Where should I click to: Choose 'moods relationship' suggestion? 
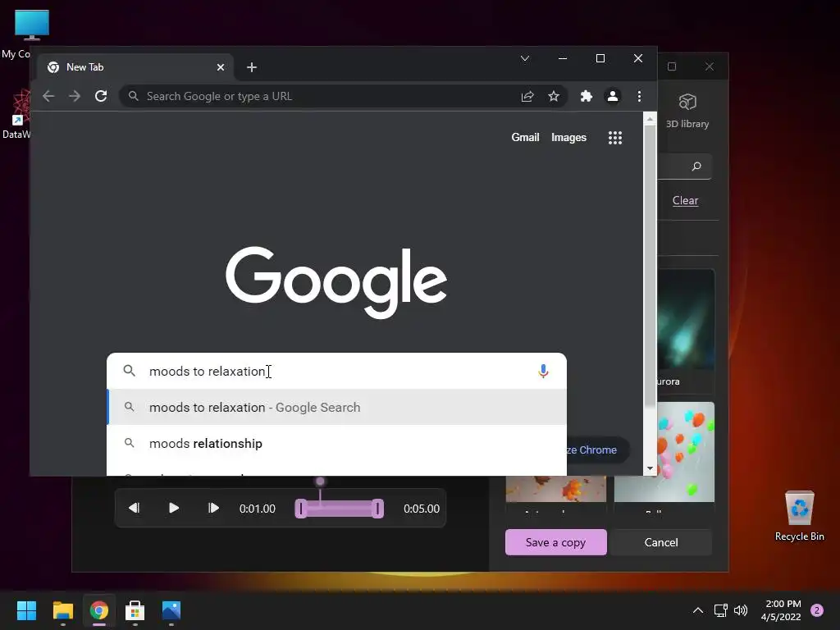337,443
